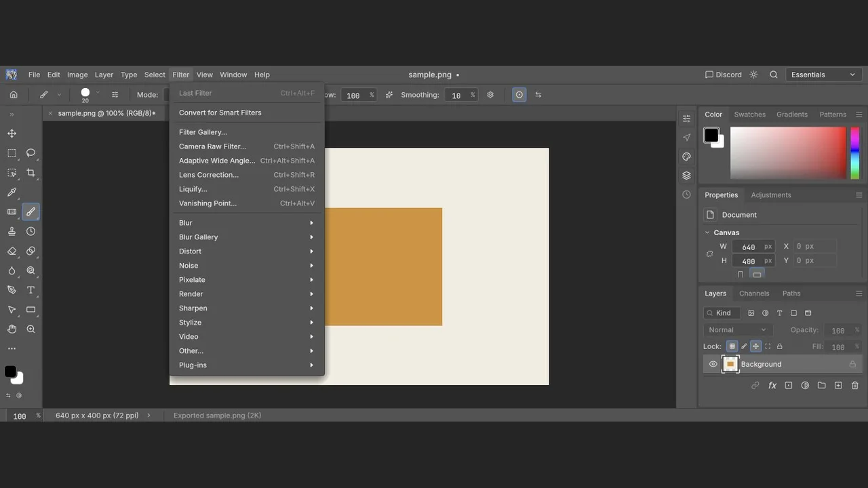
Task: Switch to the Adjustments tab
Action: 771,195
